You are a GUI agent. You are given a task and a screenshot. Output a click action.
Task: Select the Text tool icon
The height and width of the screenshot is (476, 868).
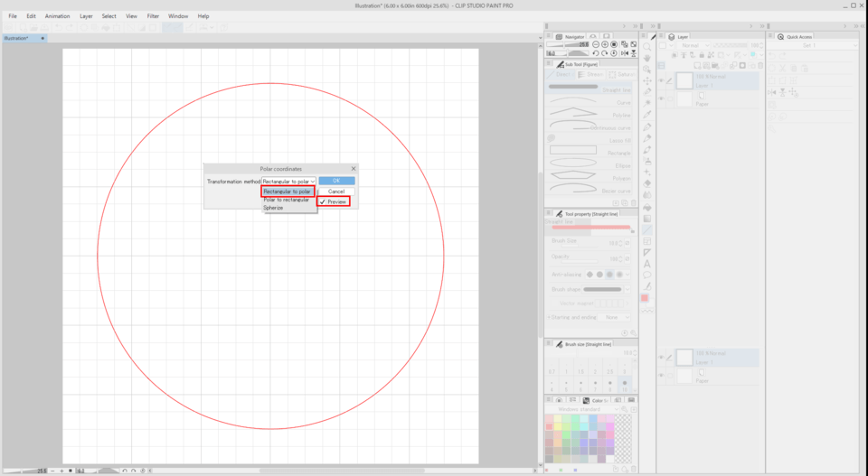click(x=647, y=264)
